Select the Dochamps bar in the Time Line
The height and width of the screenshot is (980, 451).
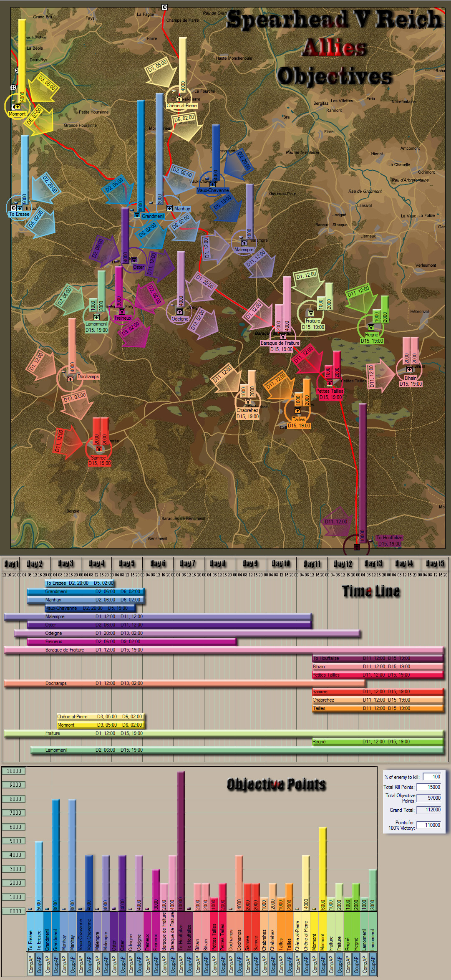[184, 683]
